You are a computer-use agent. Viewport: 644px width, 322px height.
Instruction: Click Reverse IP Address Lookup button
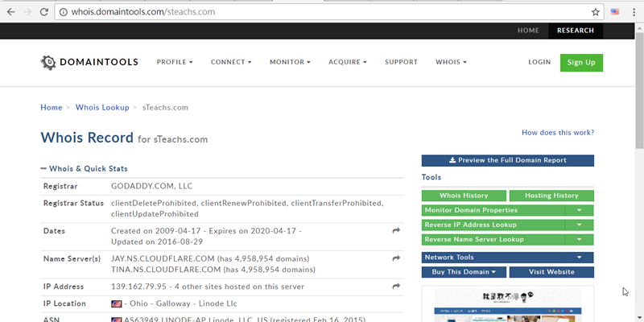(x=493, y=225)
